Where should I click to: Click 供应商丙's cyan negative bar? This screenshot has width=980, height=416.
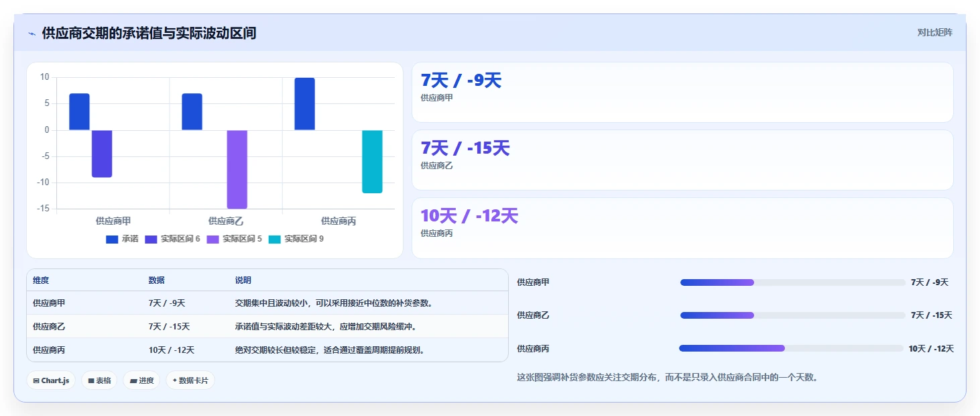tap(372, 162)
